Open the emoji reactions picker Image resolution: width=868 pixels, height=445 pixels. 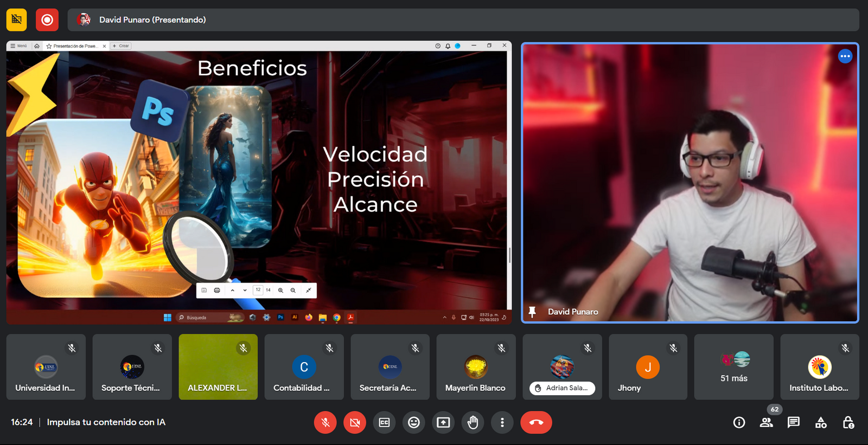tap(414, 422)
